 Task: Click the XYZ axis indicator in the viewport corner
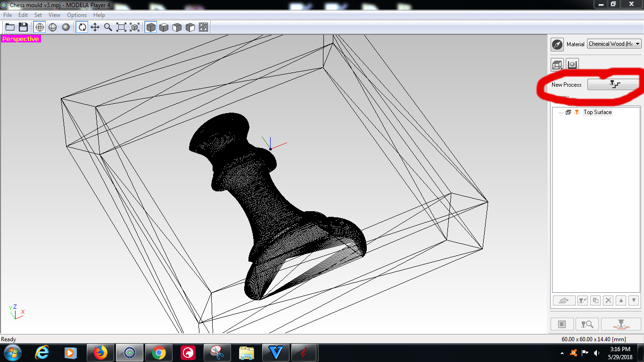click(17, 312)
